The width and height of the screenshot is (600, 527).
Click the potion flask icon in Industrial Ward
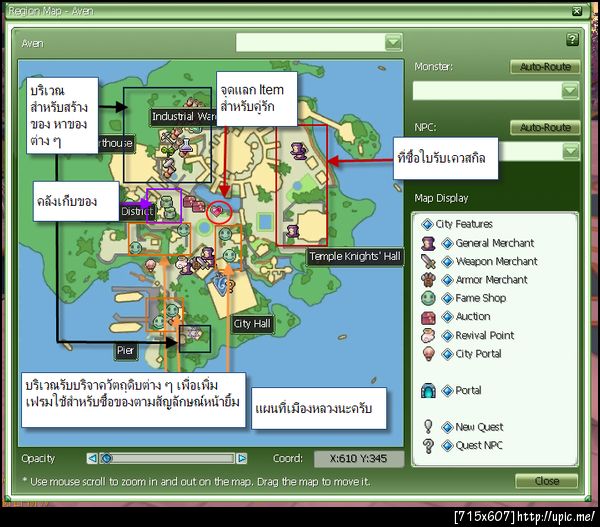point(185,147)
